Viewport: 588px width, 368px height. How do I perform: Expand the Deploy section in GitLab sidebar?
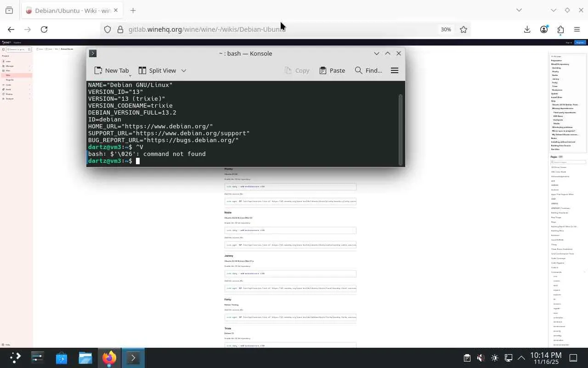pyautogui.click(x=16, y=94)
